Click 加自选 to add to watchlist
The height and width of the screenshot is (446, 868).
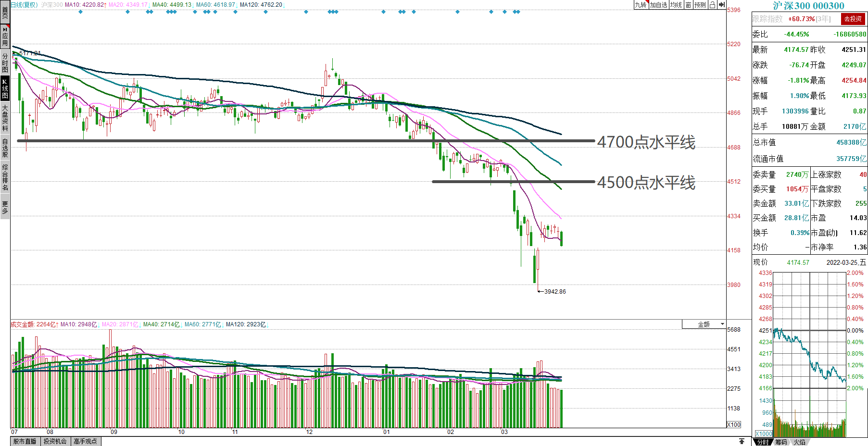658,5
